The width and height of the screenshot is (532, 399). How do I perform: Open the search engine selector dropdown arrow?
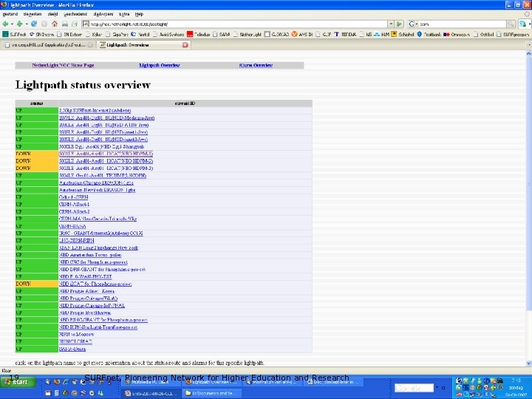(416, 24)
